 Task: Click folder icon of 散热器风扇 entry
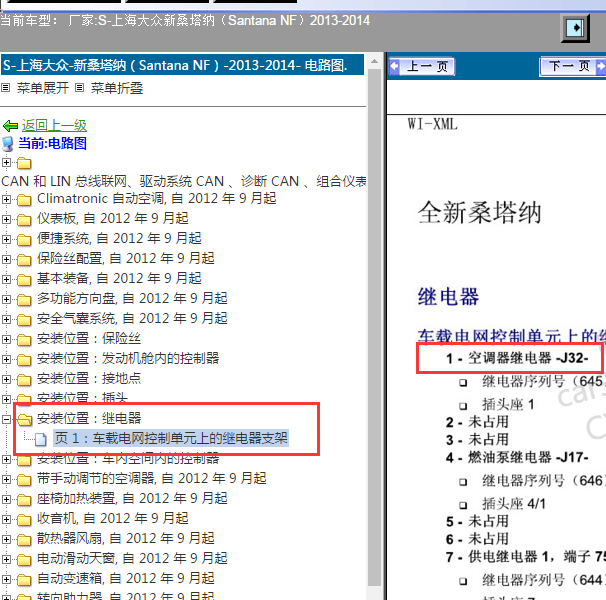click(24, 540)
